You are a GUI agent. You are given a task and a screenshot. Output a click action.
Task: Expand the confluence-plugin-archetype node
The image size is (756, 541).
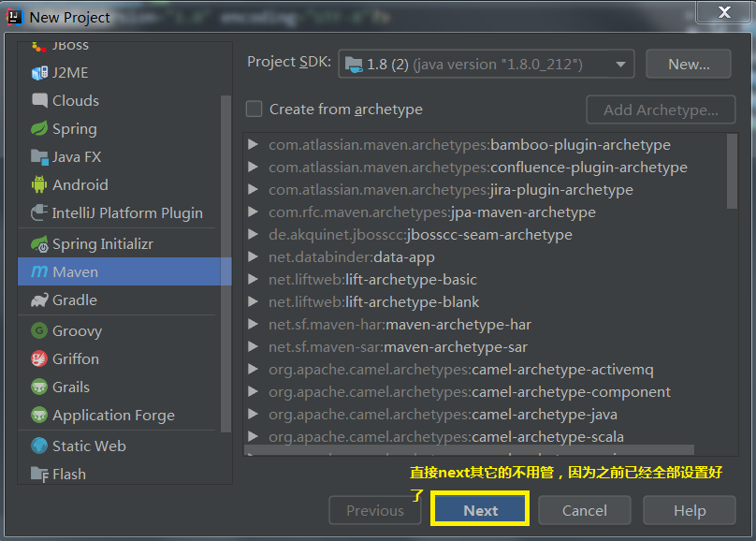pos(253,167)
